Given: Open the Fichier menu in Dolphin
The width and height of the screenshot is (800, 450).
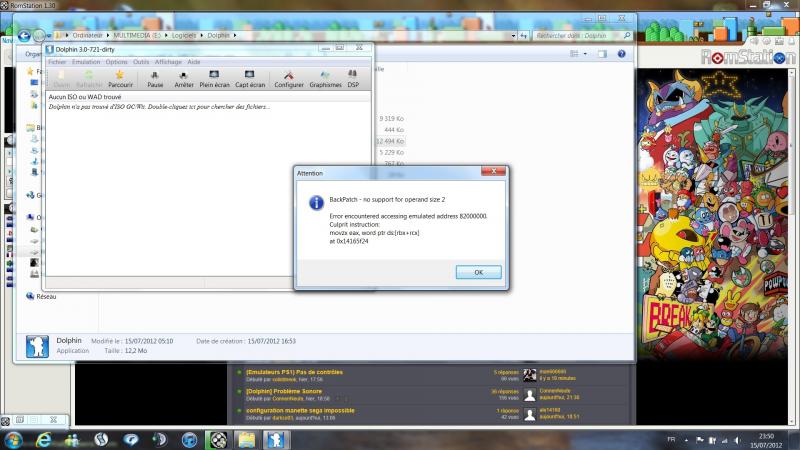Looking at the screenshot, I should click(x=57, y=62).
